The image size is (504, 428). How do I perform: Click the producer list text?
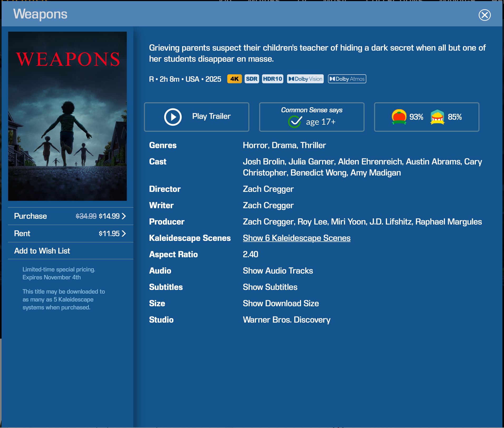[362, 222]
